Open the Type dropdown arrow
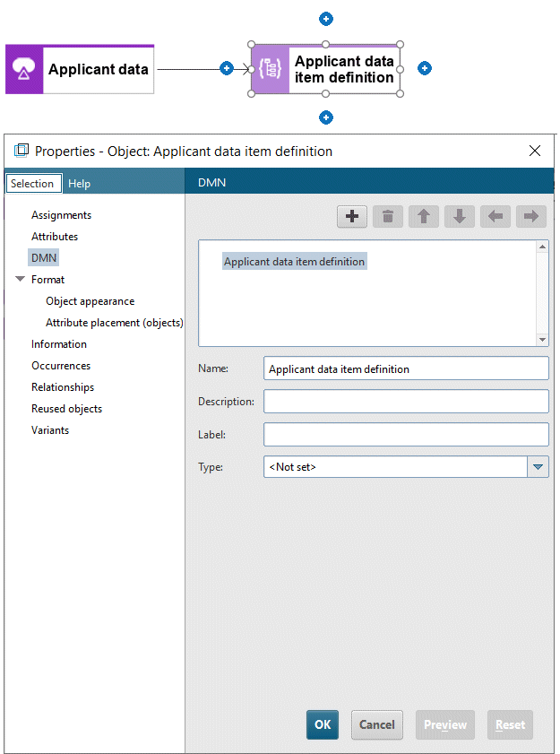560x754 pixels. (538, 467)
